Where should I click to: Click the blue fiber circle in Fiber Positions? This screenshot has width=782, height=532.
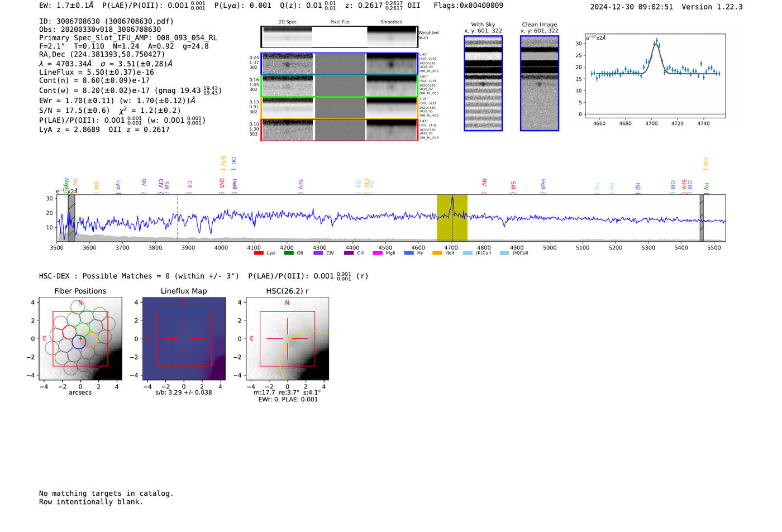point(79,342)
